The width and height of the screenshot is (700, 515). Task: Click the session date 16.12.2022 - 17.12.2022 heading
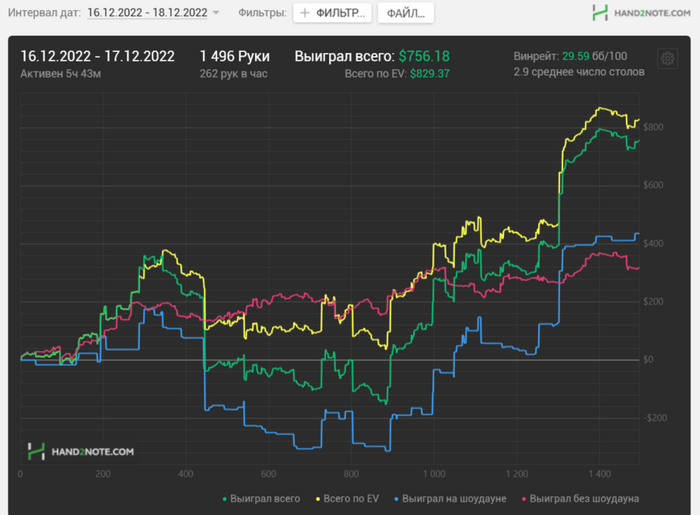point(97,56)
